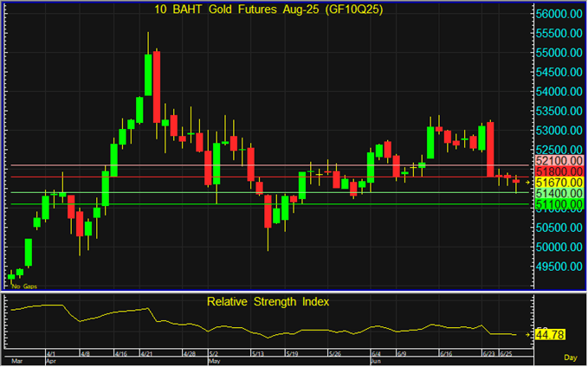Select the 5/13 date on time axis

(259, 354)
